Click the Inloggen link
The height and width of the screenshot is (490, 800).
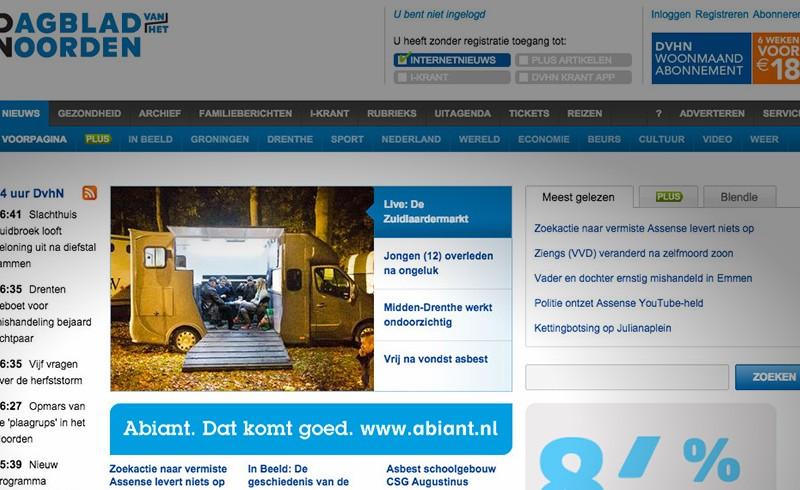[x=670, y=15]
